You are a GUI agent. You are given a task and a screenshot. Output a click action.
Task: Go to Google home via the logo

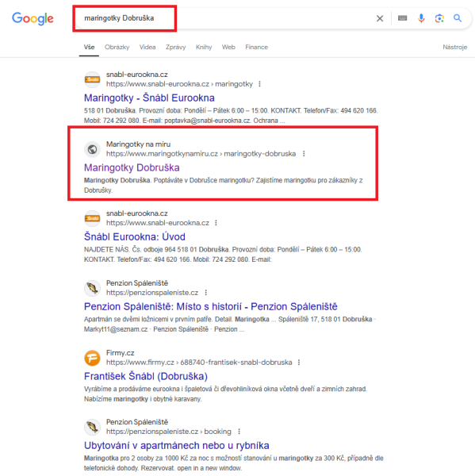point(33,19)
